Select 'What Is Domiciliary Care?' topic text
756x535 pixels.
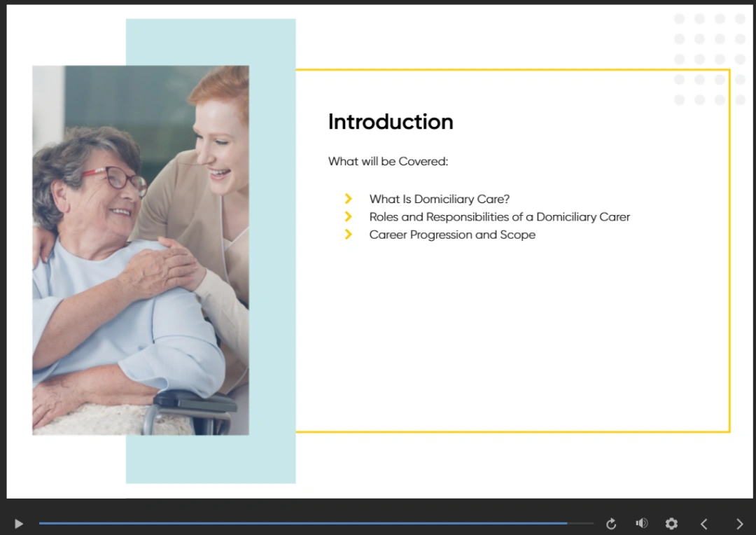439,199
